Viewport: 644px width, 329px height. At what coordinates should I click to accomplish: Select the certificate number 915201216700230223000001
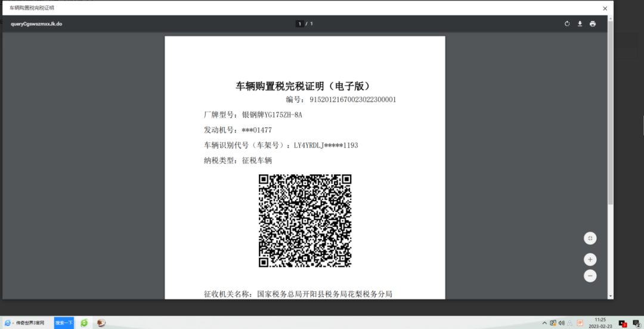point(353,100)
